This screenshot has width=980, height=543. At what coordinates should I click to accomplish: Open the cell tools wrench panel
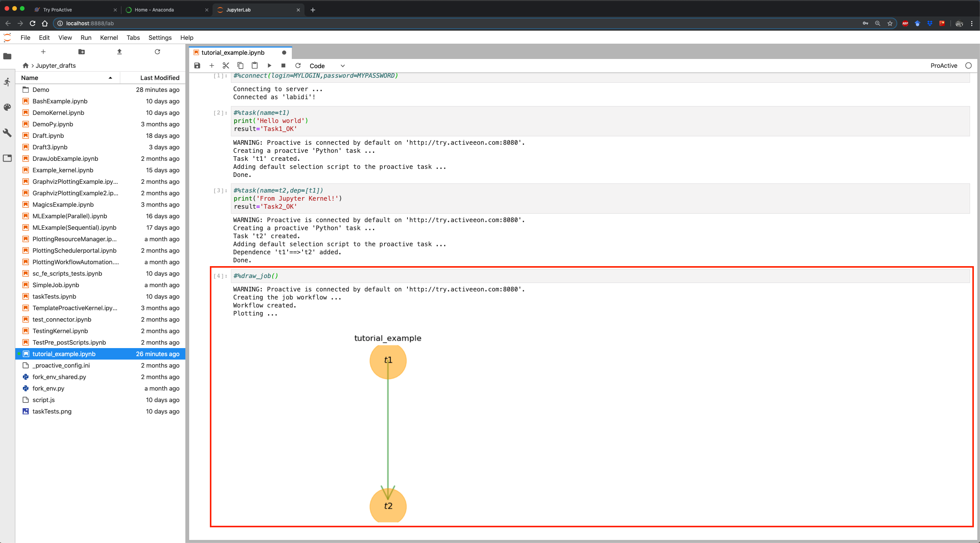[7, 133]
